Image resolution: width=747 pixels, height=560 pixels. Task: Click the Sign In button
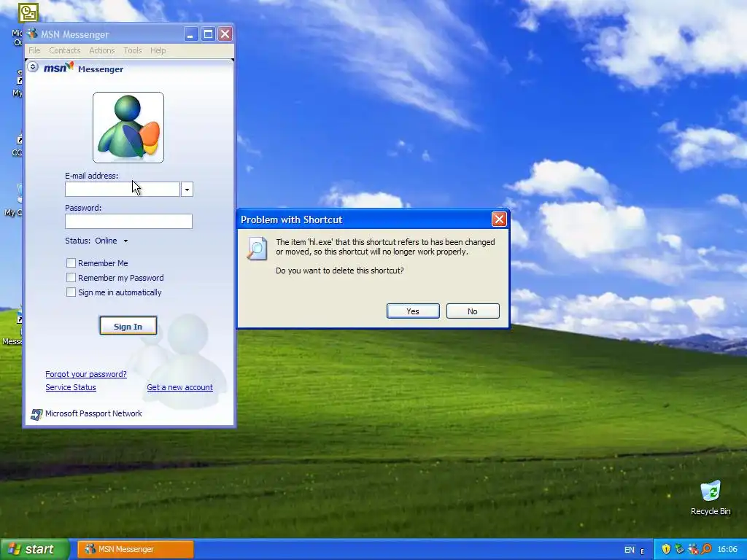click(128, 326)
